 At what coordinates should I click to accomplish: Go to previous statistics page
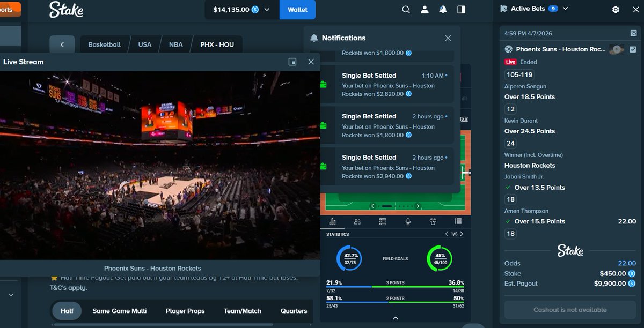click(x=447, y=234)
